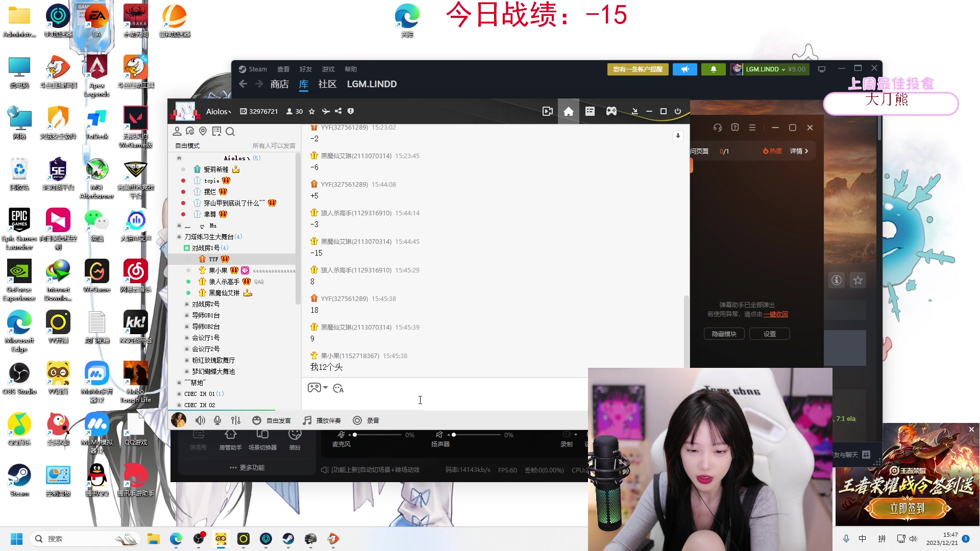Open LGM.LINDD account dropdown in Steam

770,69
